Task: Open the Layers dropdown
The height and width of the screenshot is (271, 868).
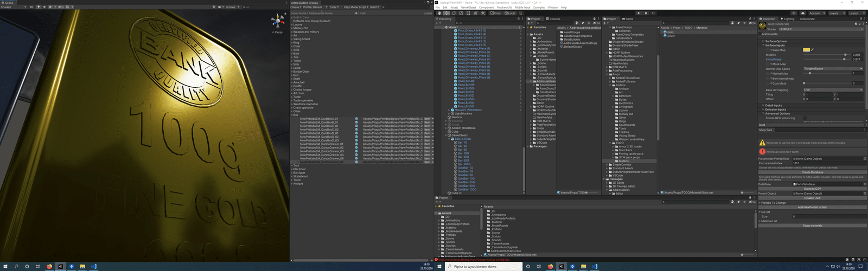Action: pos(837,13)
